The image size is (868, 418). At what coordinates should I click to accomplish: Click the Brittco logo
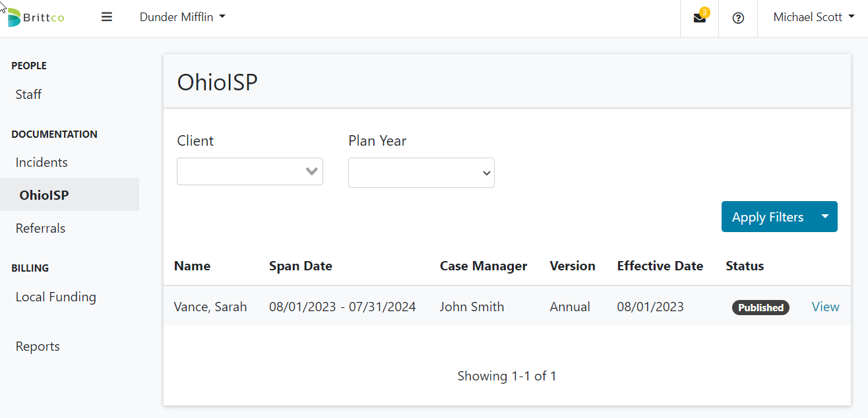(36, 17)
